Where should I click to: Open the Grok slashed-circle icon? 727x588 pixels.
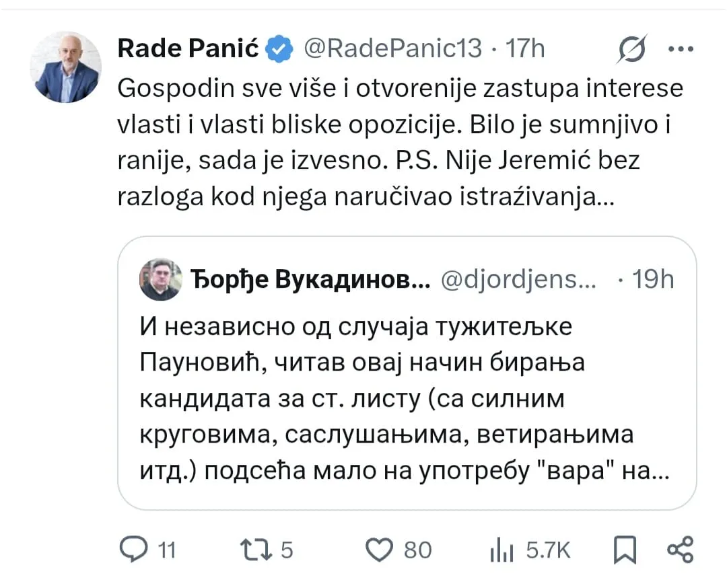coord(631,48)
